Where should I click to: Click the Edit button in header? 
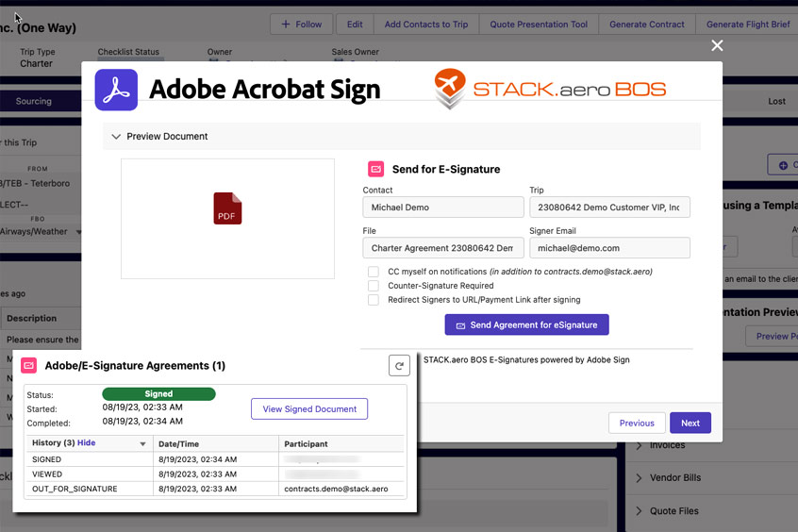point(355,25)
